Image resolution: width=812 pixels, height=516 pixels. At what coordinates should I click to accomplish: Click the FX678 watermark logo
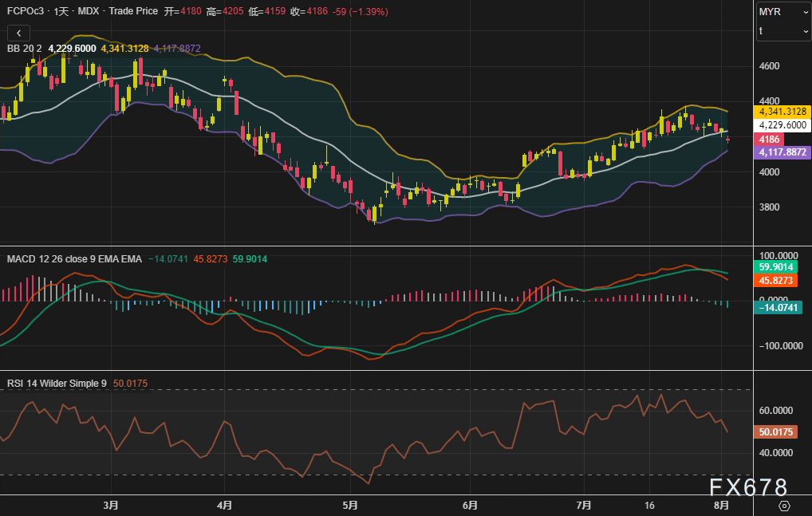click(748, 487)
